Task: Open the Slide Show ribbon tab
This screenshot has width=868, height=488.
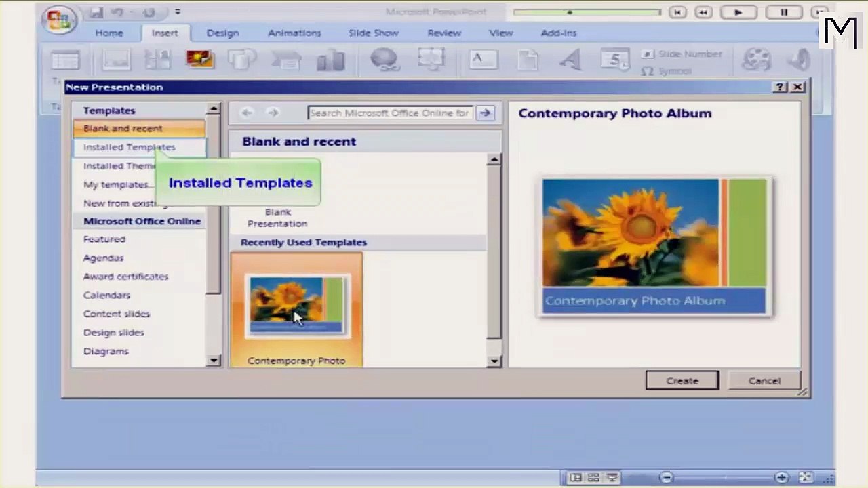Action: click(x=373, y=33)
